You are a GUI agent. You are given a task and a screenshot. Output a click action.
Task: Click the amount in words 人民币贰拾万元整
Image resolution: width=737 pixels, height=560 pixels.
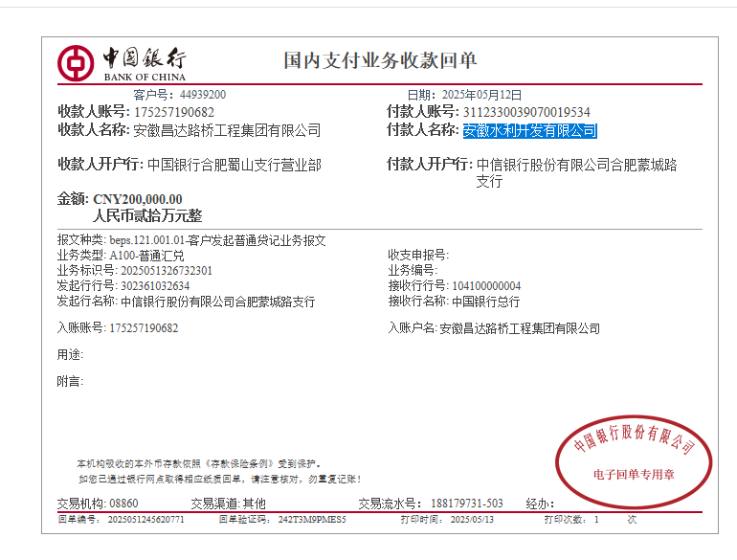146,216
